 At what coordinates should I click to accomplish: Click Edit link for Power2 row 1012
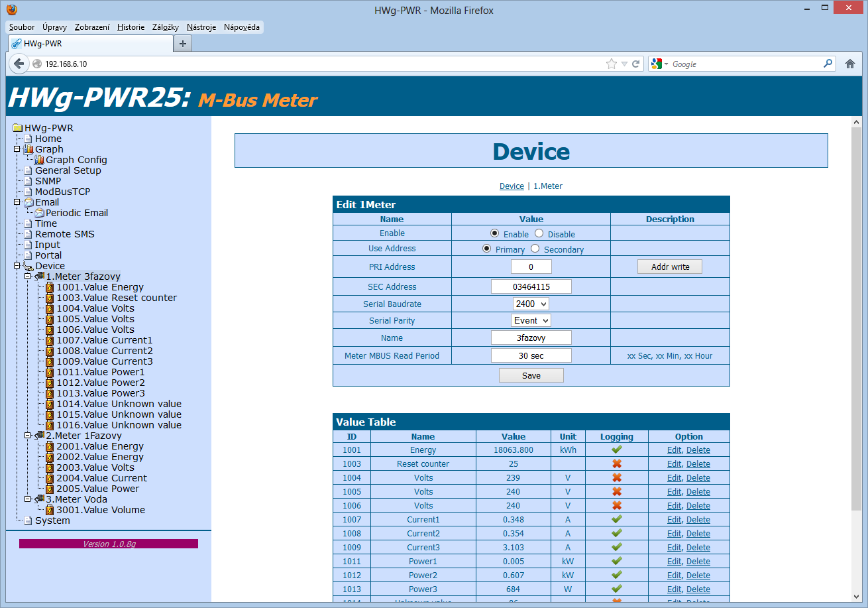675,576
